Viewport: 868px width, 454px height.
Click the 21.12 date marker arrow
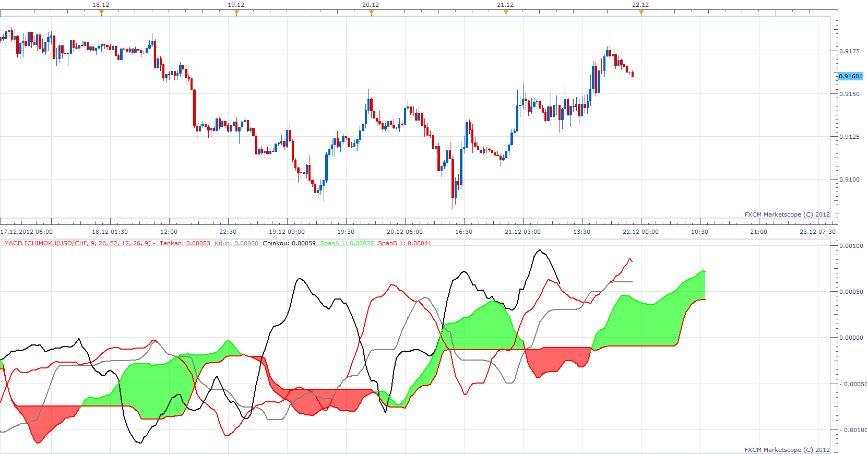506,13
